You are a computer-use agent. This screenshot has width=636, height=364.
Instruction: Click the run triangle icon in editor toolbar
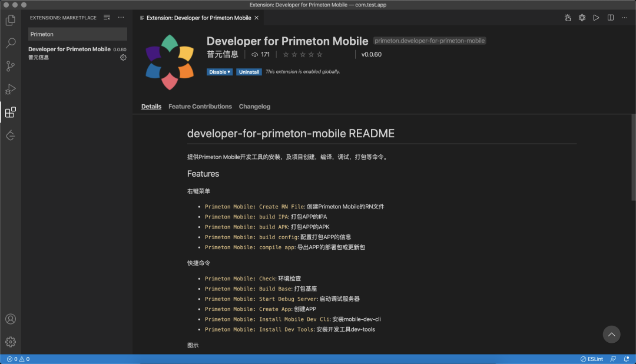coord(596,18)
